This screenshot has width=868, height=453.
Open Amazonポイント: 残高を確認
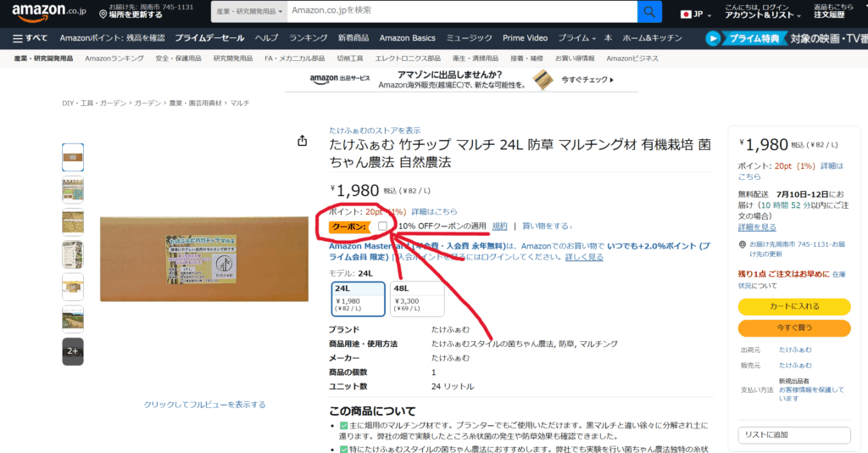tap(113, 38)
